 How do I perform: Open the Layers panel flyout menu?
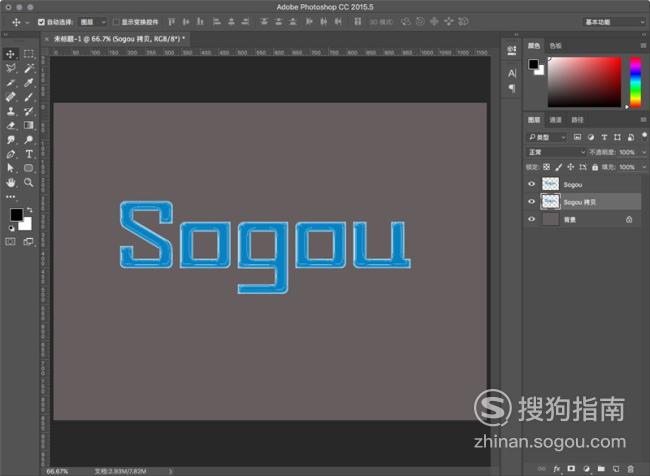tap(643, 120)
